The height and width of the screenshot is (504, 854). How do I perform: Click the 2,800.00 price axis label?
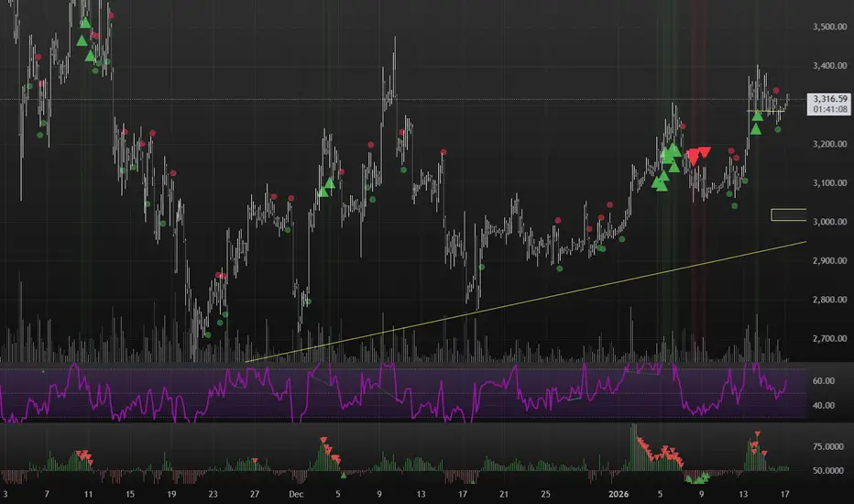point(829,299)
